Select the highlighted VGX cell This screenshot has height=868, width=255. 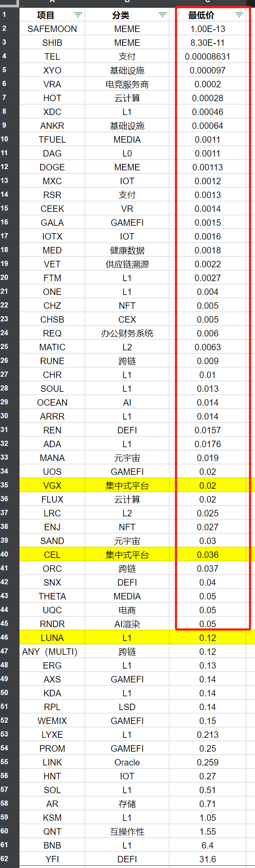point(52,485)
